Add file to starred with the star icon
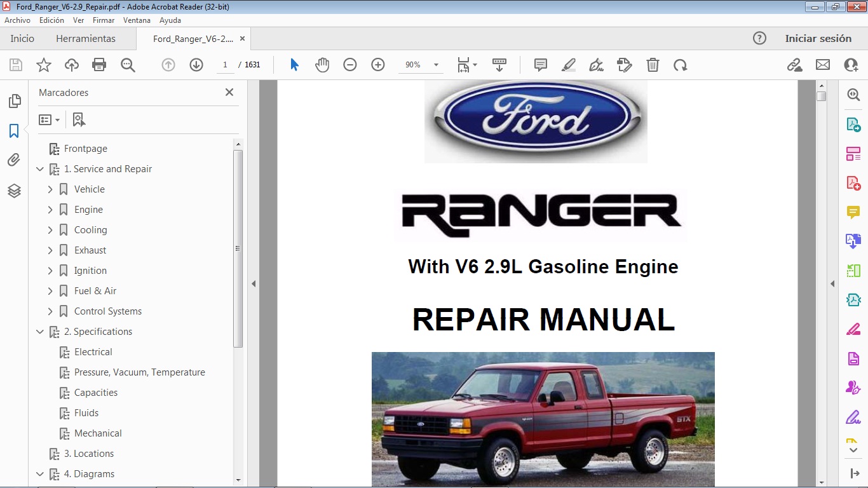This screenshot has width=868, height=488. 44,65
